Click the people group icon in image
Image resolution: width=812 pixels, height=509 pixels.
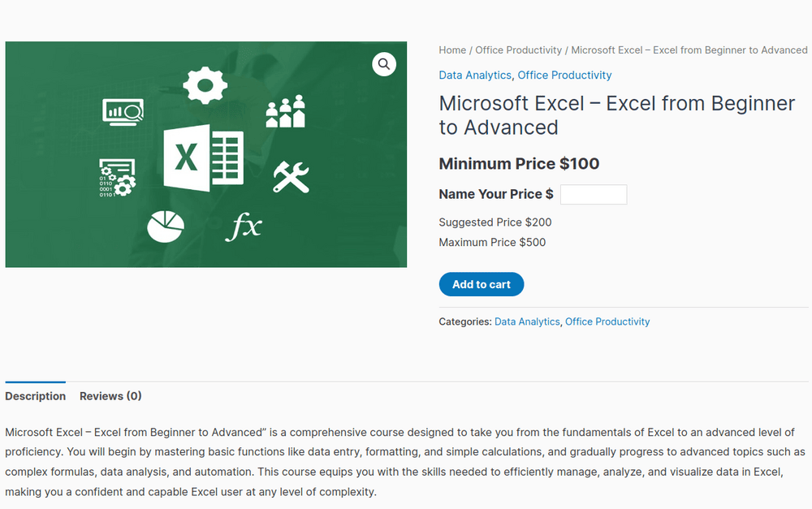point(285,111)
